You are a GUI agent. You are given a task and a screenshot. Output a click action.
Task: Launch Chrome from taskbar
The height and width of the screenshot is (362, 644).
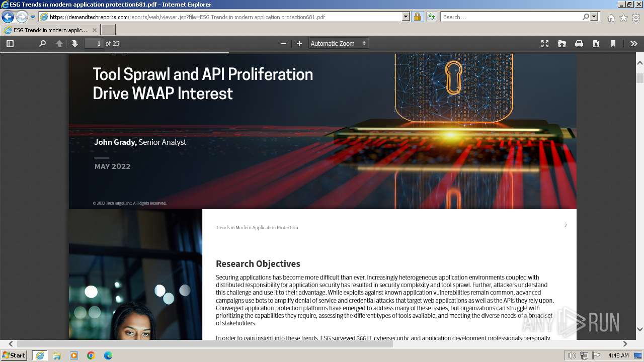pos(91,355)
